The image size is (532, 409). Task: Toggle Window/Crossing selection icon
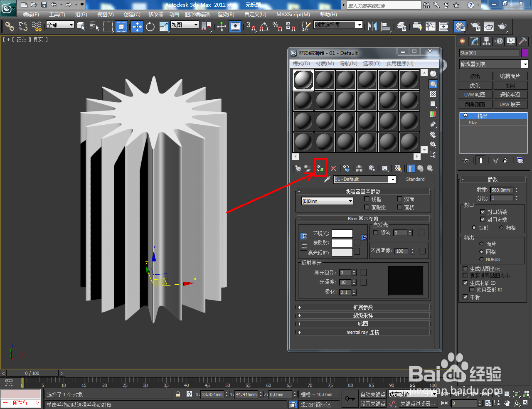(121, 27)
